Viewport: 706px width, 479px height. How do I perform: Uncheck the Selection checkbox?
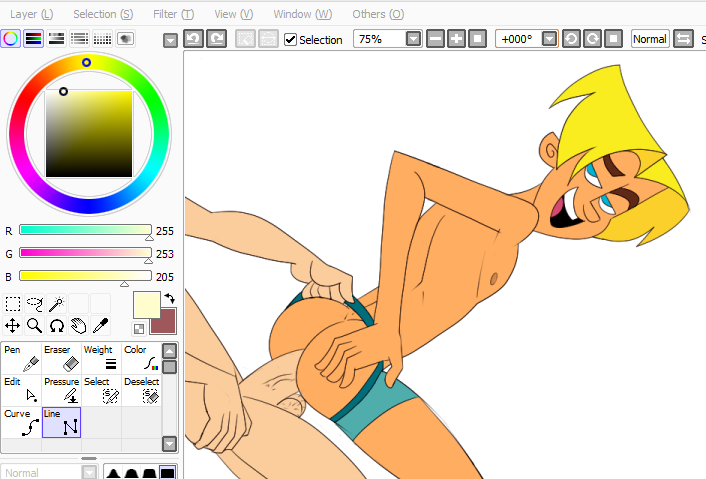[x=291, y=40]
